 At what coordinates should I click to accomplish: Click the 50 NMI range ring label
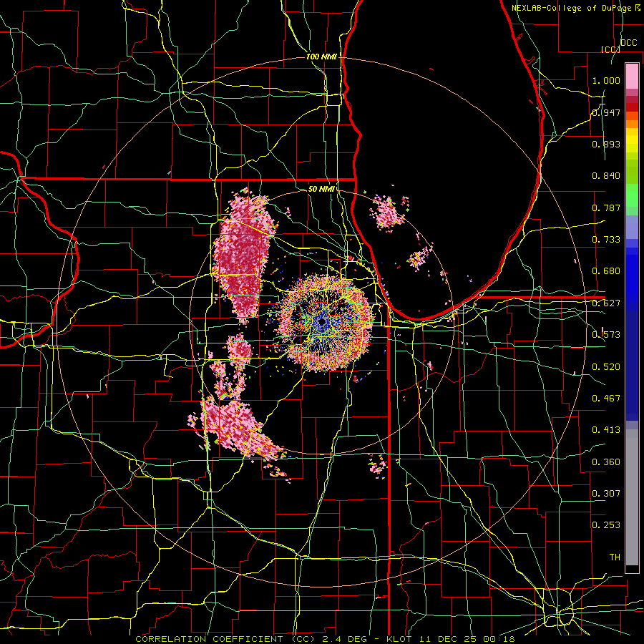[321, 190]
